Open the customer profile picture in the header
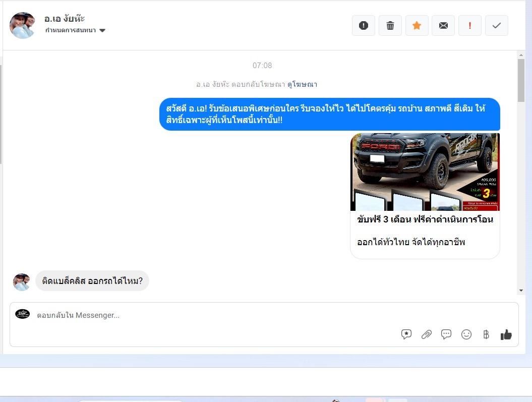The image size is (532, 402). pos(23,26)
